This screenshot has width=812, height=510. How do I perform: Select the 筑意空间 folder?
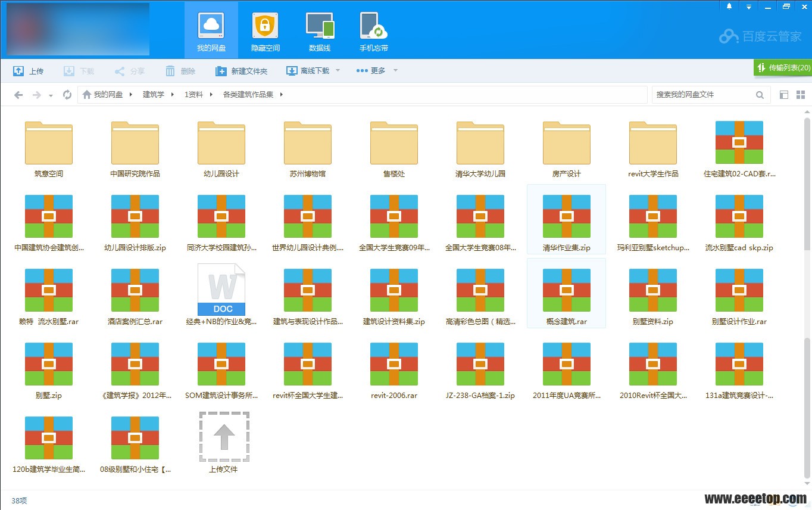coord(49,149)
